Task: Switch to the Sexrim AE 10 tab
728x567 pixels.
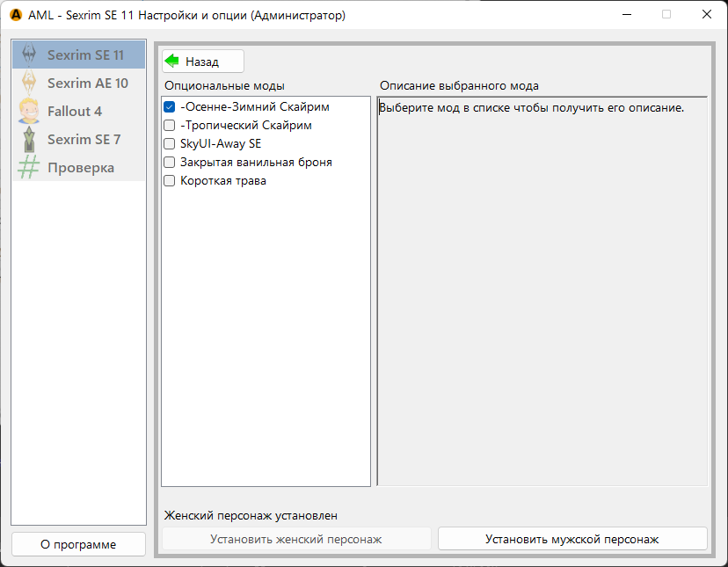Action: tap(87, 84)
